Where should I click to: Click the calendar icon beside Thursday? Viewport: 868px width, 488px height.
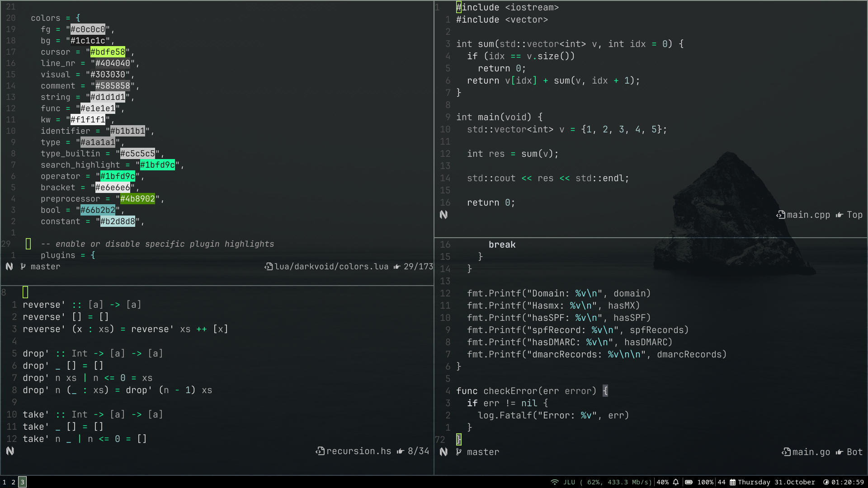733,482
